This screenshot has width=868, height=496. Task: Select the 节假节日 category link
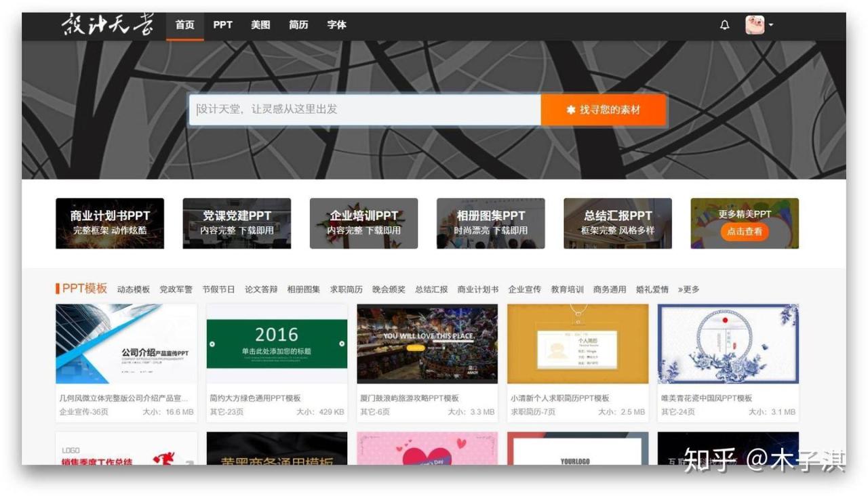(218, 289)
